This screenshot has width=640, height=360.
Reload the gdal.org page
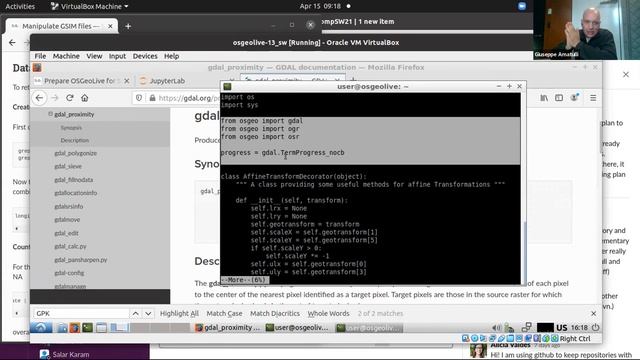click(x=70, y=98)
